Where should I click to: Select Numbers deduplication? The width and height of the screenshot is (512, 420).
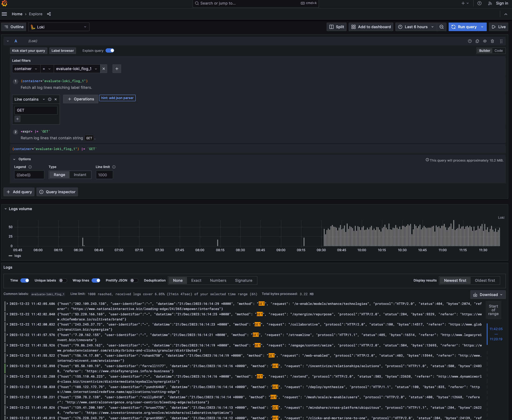218,280
